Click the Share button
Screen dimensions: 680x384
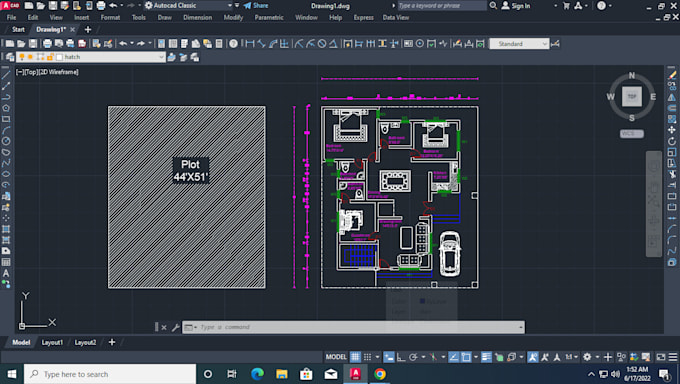click(256, 6)
